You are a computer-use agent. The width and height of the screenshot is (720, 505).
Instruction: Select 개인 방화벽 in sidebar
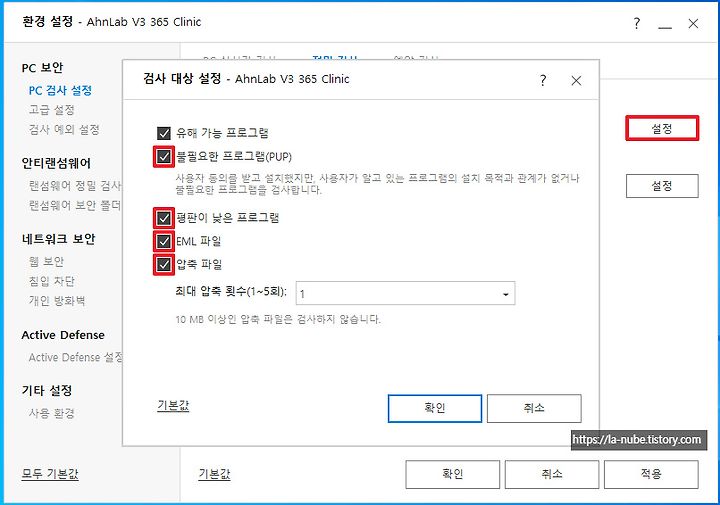pos(57,301)
